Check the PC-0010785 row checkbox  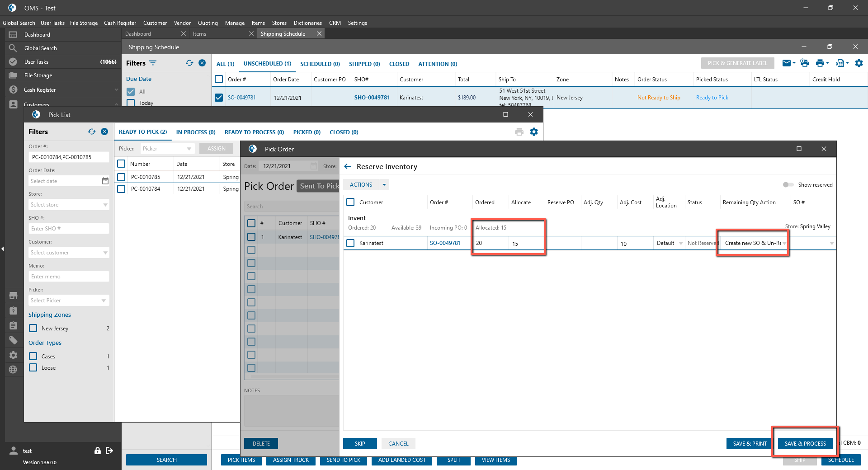pyautogui.click(x=121, y=177)
